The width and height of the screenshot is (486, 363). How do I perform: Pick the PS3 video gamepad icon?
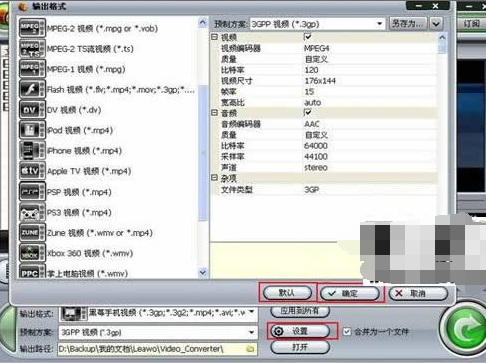[32, 212]
